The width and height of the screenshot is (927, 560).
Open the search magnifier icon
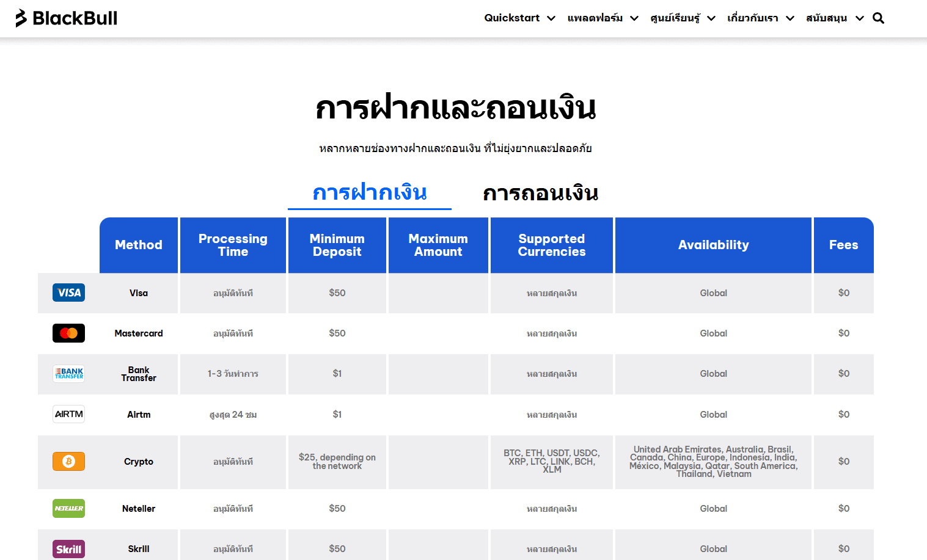[878, 18]
